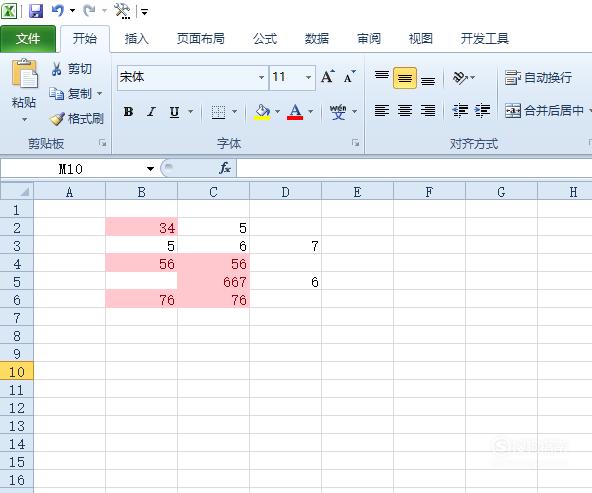Click the Decrease Font Size icon
Viewport: 592px width, 493px height.
pyautogui.click(x=350, y=77)
